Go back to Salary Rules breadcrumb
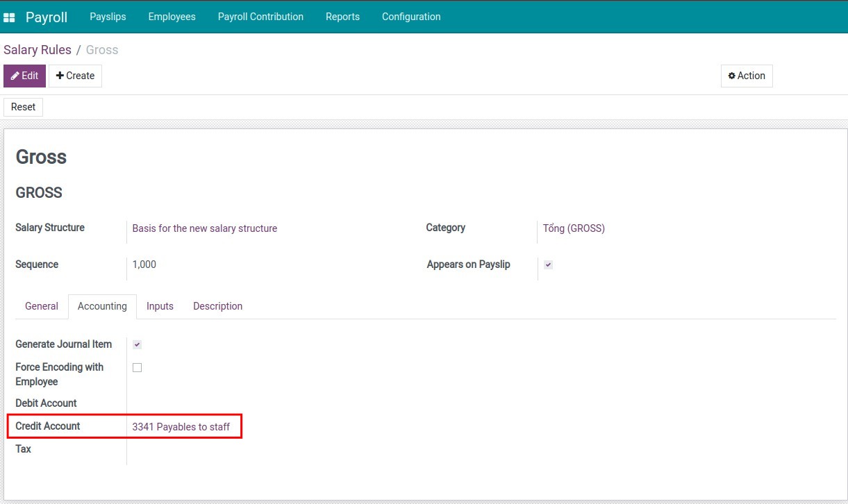848x504 pixels. (x=38, y=50)
